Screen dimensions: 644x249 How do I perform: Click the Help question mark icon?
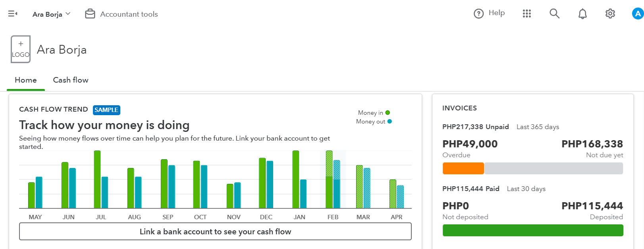[479, 14]
